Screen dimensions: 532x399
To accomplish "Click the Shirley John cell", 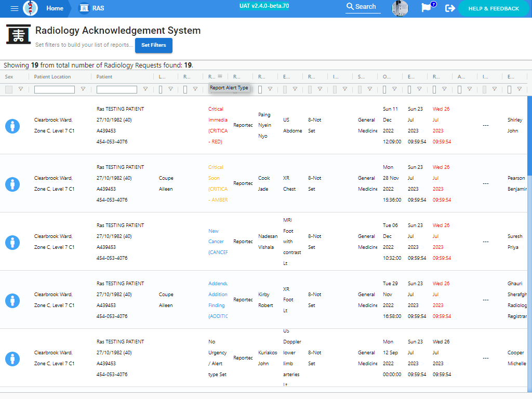I will coord(515,125).
